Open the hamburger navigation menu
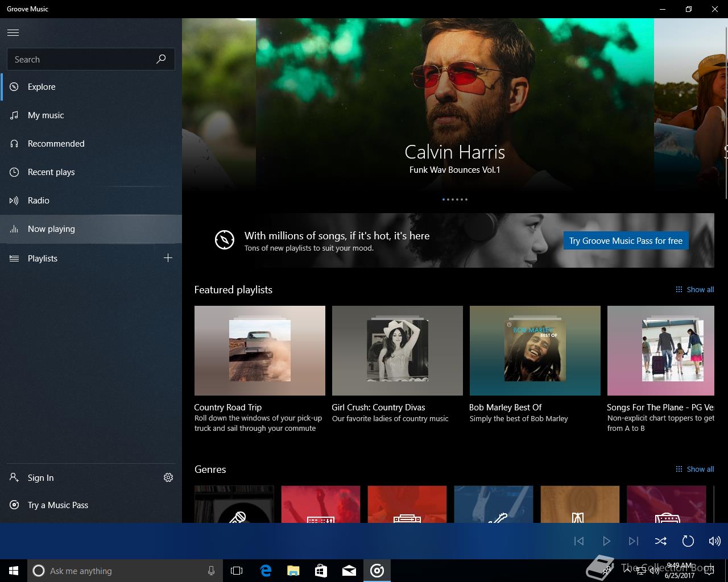 click(x=13, y=33)
